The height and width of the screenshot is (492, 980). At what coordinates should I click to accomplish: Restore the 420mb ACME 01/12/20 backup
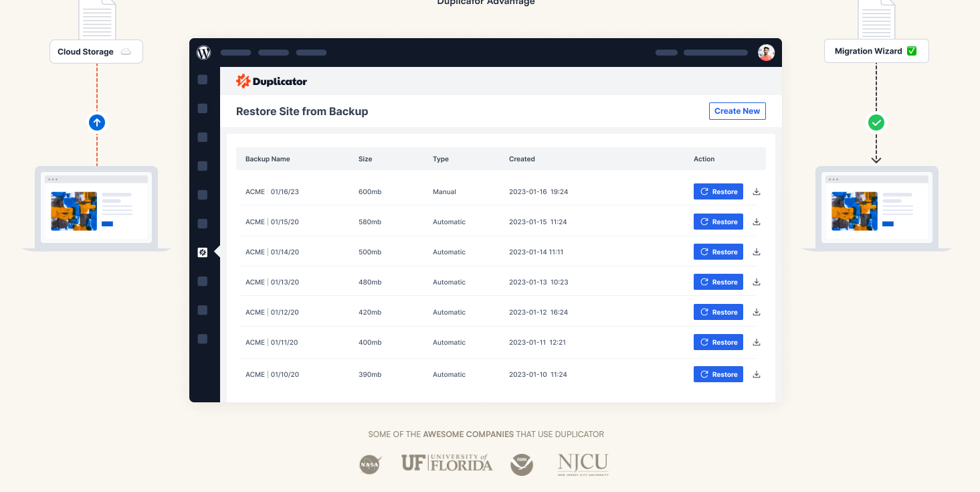[718, 312]
